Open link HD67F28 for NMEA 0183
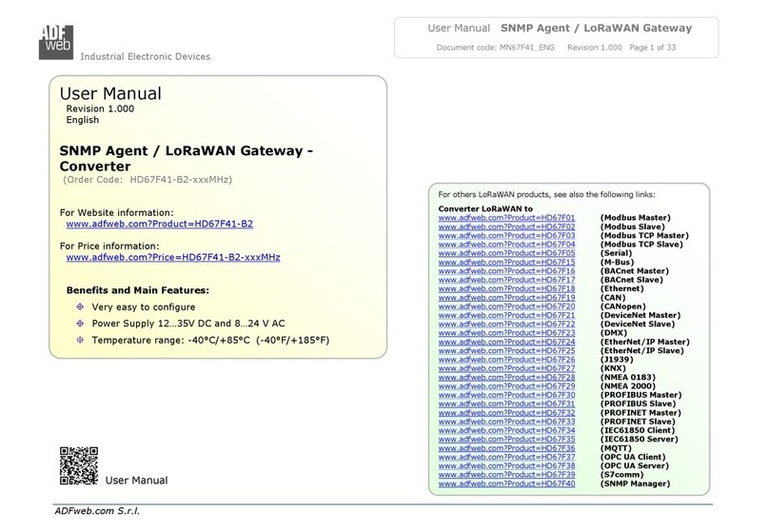The width and height of the screenshot is (769, 532). point(506,377)
